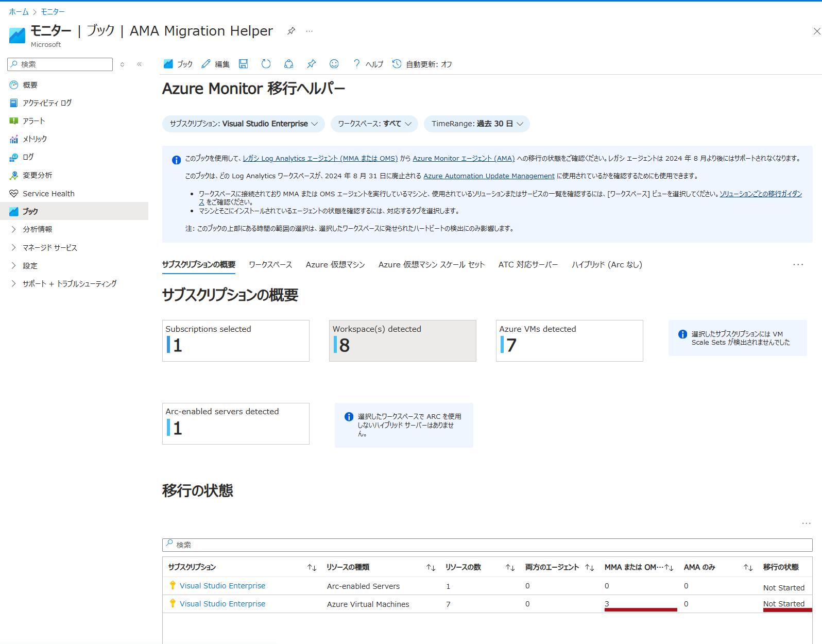Open Visual Studio Enterprise in Azure Virtual Machines row

tap(222, 604)
